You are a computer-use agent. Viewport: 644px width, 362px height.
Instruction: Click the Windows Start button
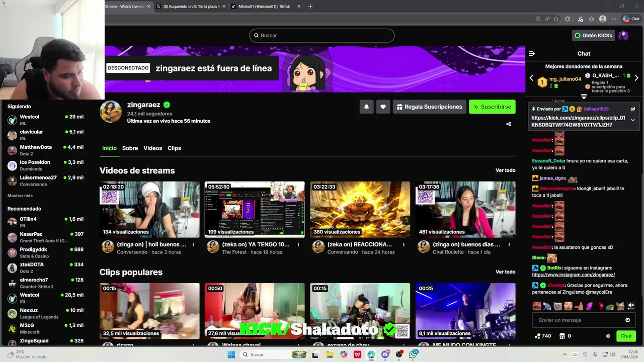pyautogui.click(x=231, y=354)
